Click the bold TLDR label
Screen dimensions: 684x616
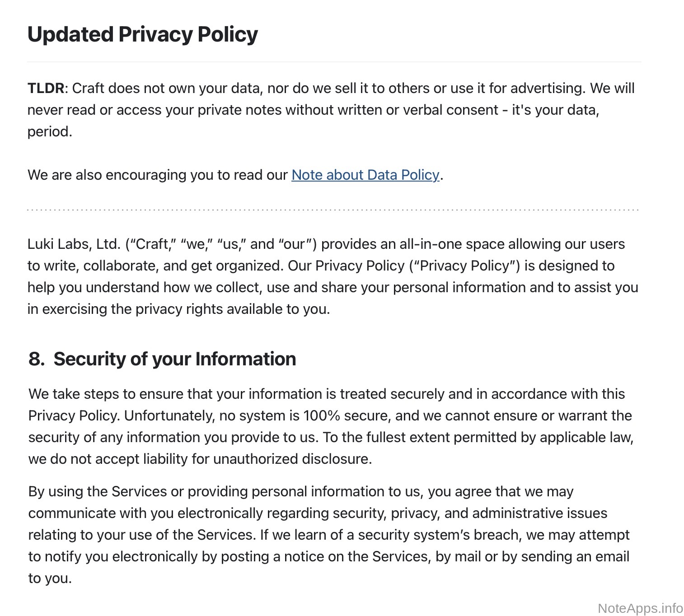46,88
